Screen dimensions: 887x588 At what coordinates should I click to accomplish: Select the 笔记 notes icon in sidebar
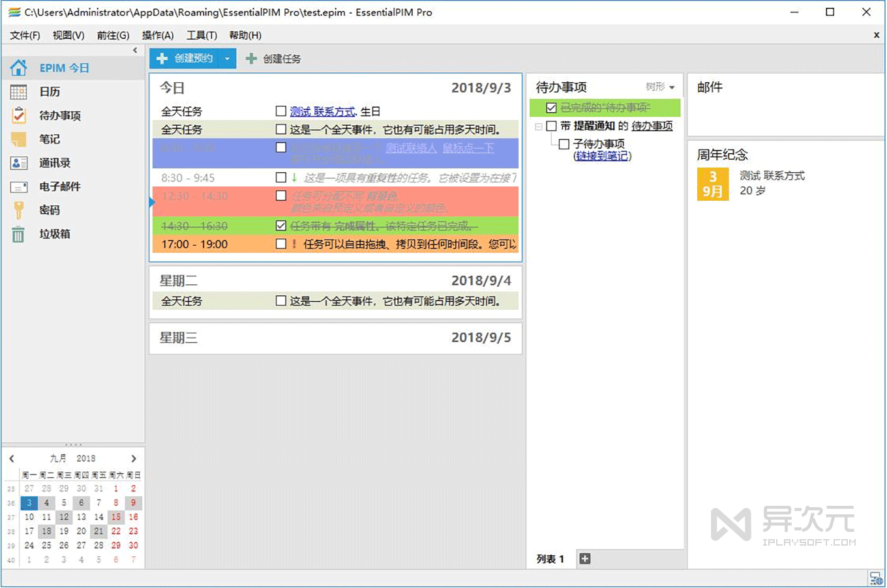click(19, 139)
